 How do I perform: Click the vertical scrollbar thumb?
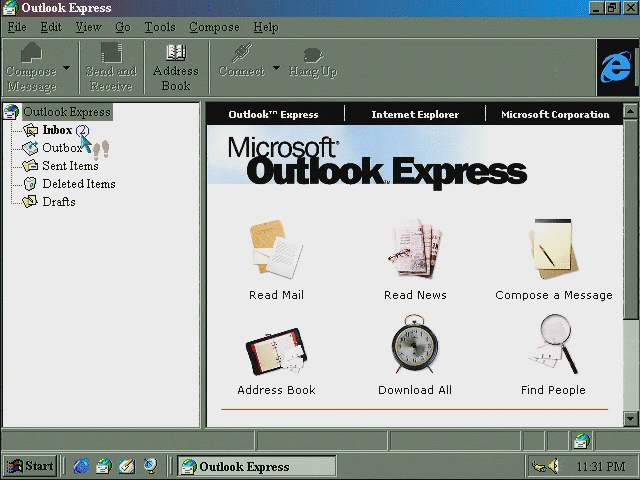coord(631,218)
